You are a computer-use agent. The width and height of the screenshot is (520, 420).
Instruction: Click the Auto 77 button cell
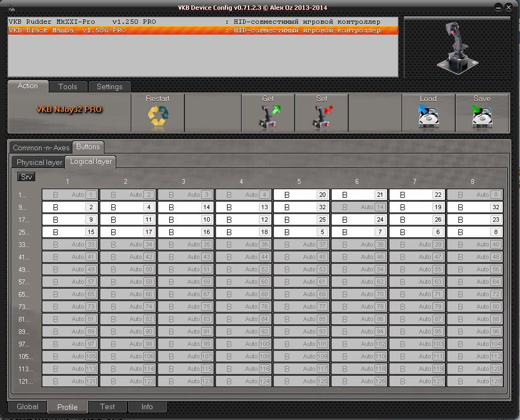(301, 307)
